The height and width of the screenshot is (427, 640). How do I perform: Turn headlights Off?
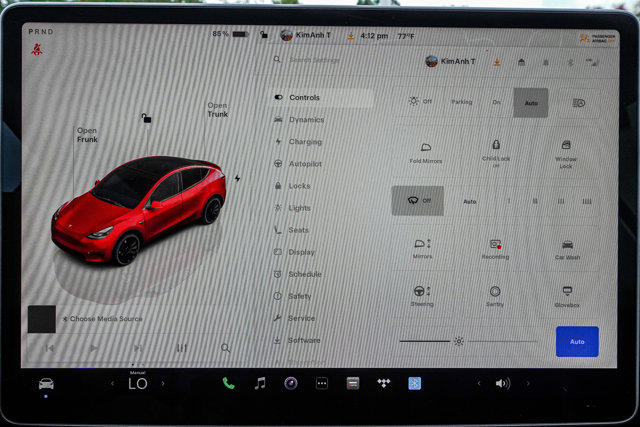click(421, 101)
